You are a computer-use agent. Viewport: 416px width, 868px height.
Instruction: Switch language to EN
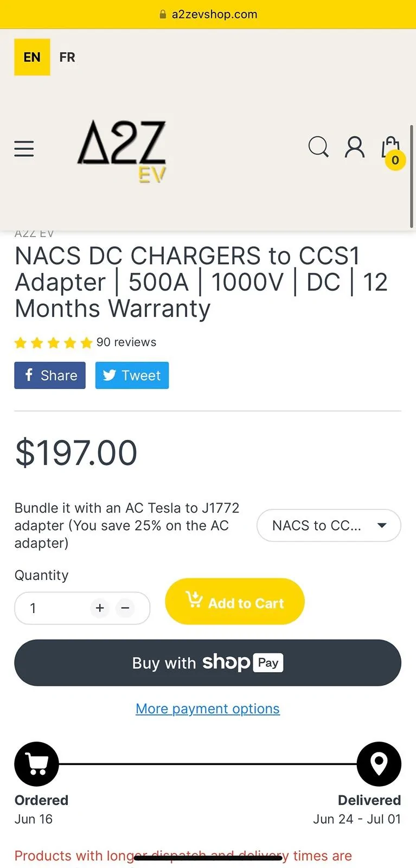[x=32, y=57]
